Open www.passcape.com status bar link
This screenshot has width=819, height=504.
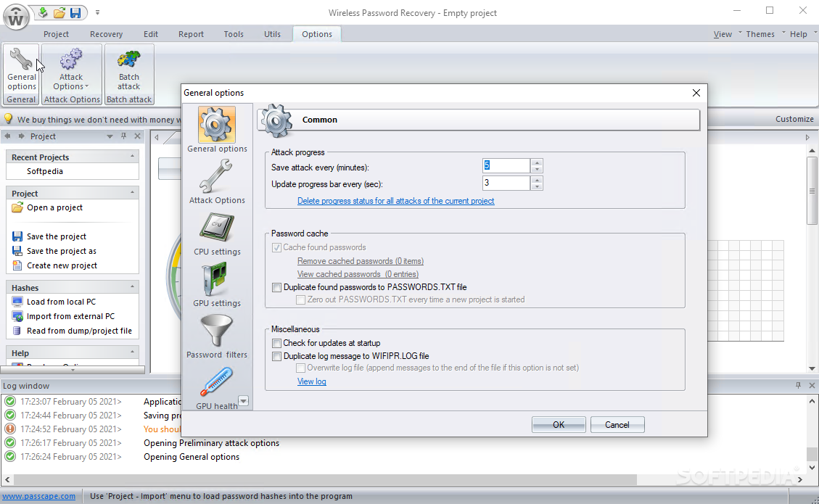click(x=39, y=496)
